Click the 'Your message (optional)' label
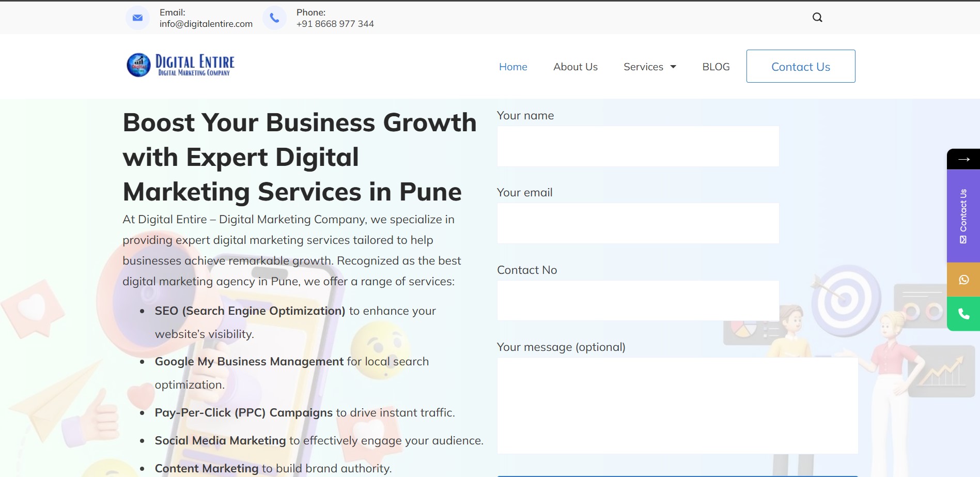This screenshot has width=980, height=477. pyautogui.click(x=561, y=347)
